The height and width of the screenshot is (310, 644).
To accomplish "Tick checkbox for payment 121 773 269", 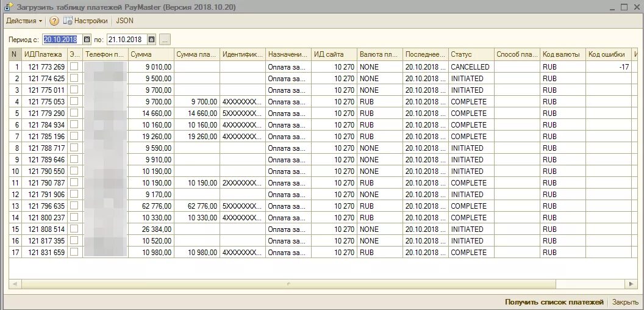I will pos(74,66).
